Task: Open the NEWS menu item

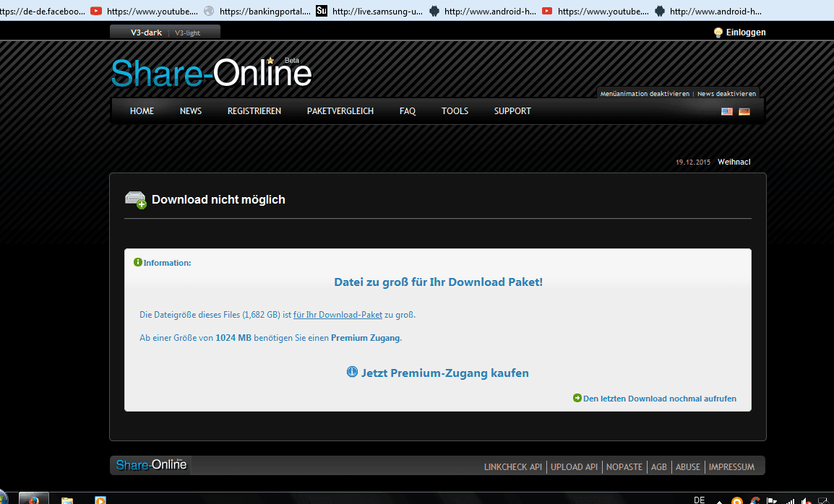Action: (x=190, y=111)
